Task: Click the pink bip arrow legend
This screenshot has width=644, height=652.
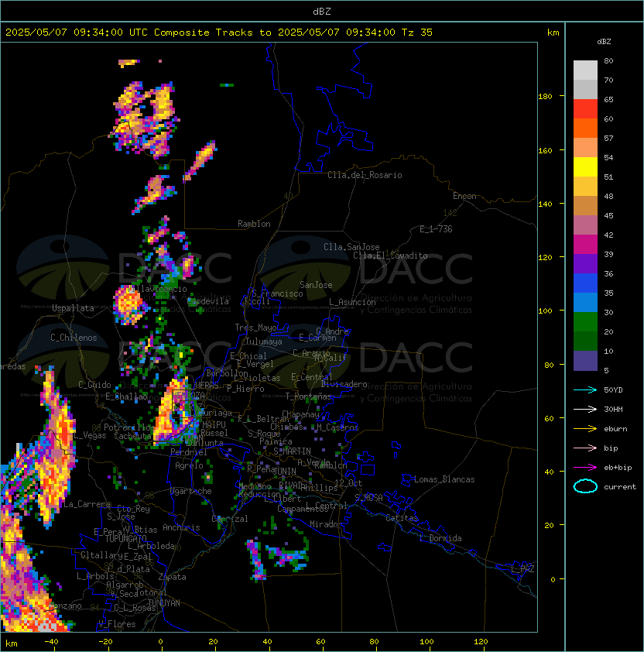Action: click(585, 448)
